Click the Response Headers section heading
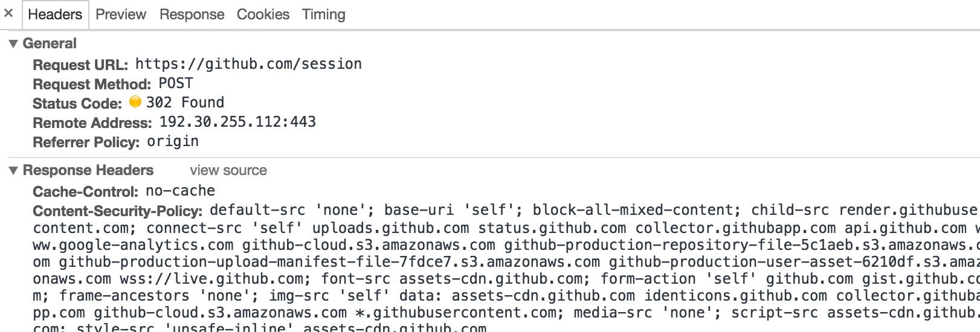This screenshot has height=332, width=980. tap(88, 170)
